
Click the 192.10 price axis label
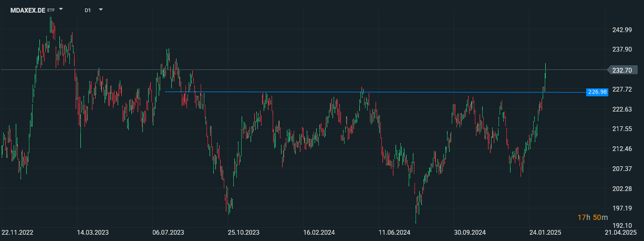click(622, 225)
